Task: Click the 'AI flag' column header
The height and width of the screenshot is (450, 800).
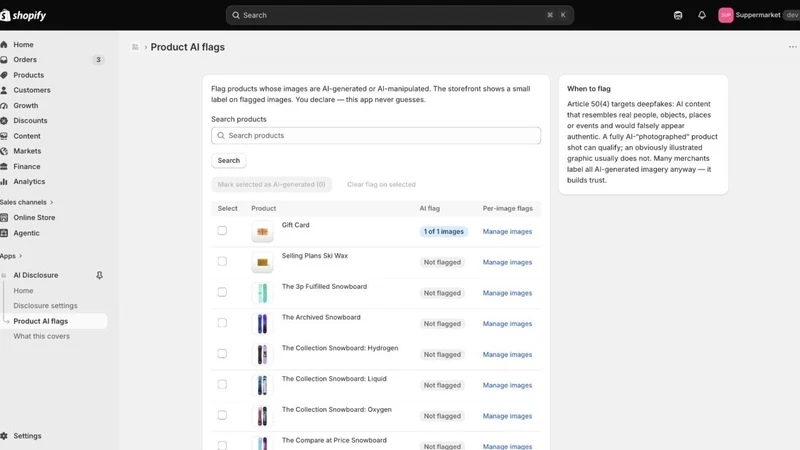Action: click(430, 208)
